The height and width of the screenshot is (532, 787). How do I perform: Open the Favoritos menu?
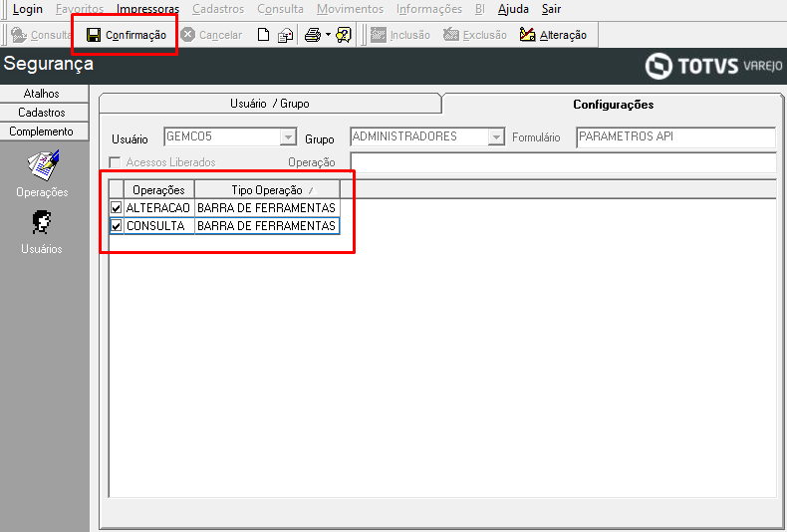[x=80, y=9]
